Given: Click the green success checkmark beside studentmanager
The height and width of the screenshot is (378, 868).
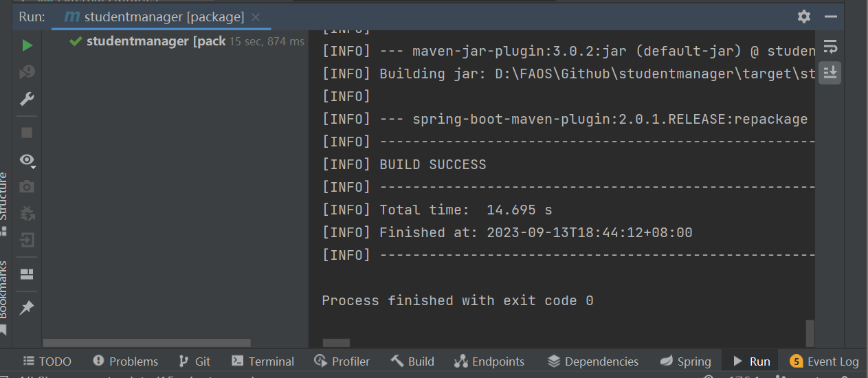Looking at the screenshot, I should 76,41.
